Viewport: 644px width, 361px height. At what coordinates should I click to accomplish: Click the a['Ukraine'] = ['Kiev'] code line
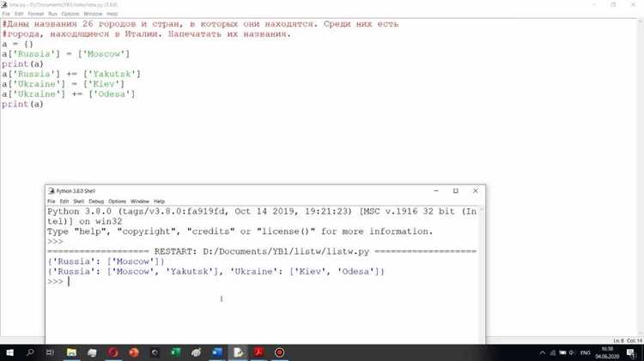(64, 84)
